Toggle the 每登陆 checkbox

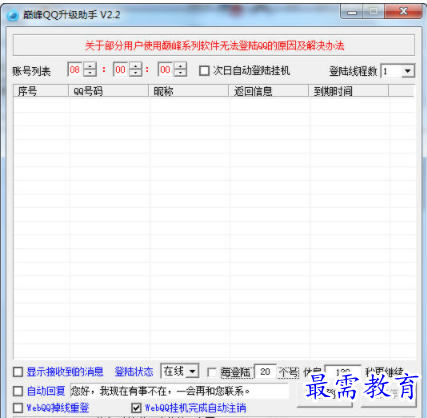[211, 372]
